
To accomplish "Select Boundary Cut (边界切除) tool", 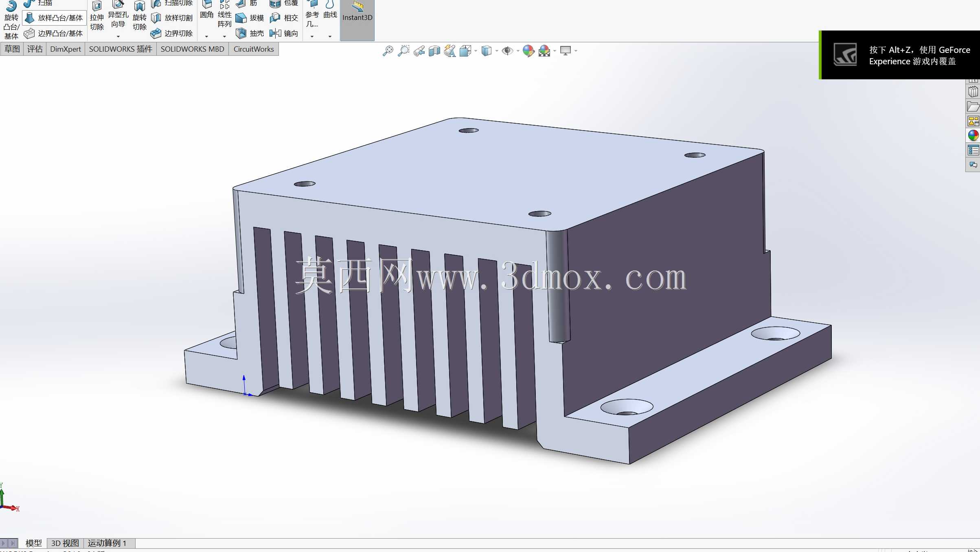I will click(x=172, y=33).
